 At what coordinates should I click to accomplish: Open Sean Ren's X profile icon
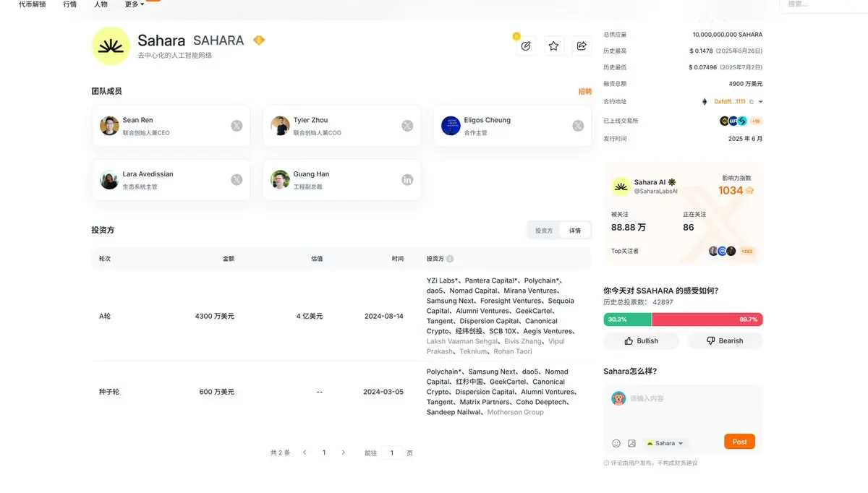click(237, 126)
